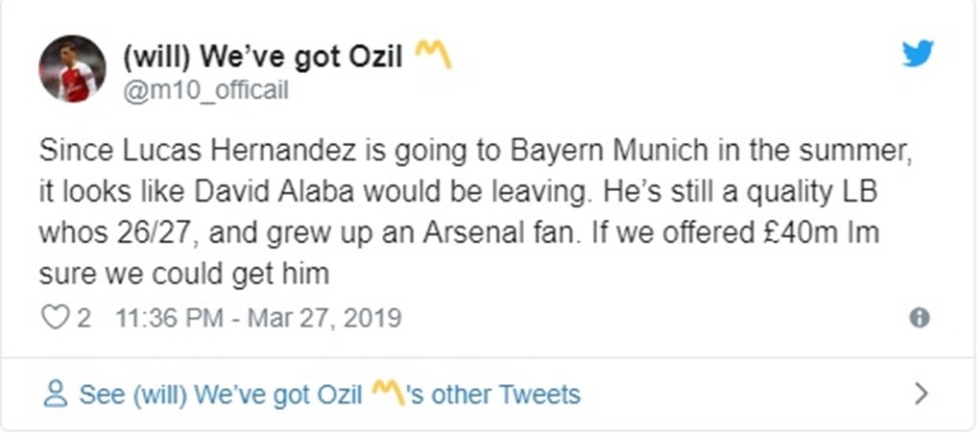This screenshot has height=434, width=980.
Task: Click the person icon in the footer
Action: click(x=56, y=394)
